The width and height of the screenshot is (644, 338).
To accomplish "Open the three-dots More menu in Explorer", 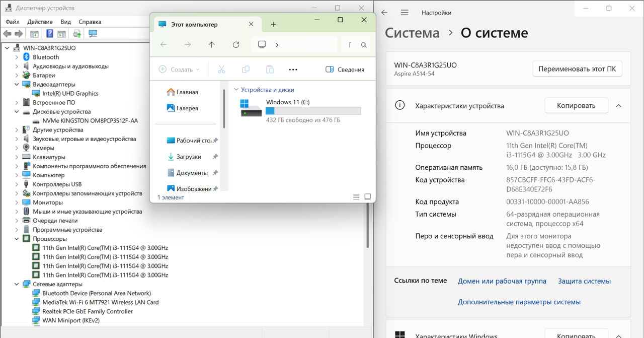I will pos(293,70).
